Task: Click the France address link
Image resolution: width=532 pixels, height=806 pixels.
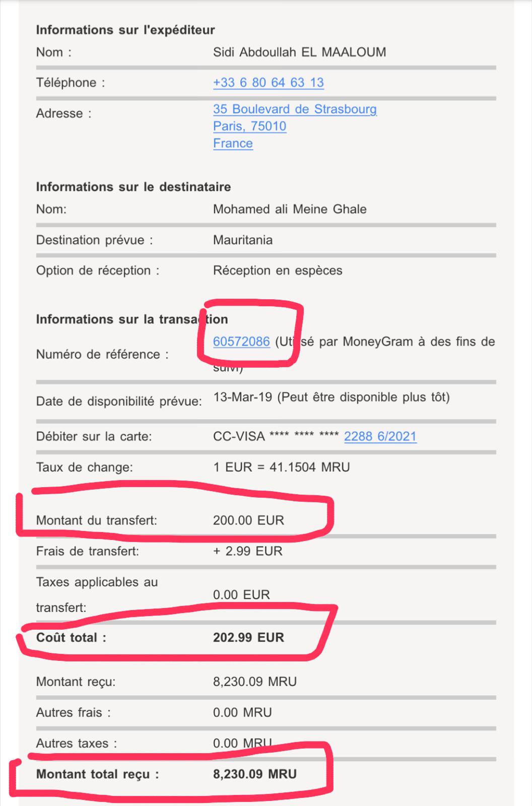Action: [233, 144]
